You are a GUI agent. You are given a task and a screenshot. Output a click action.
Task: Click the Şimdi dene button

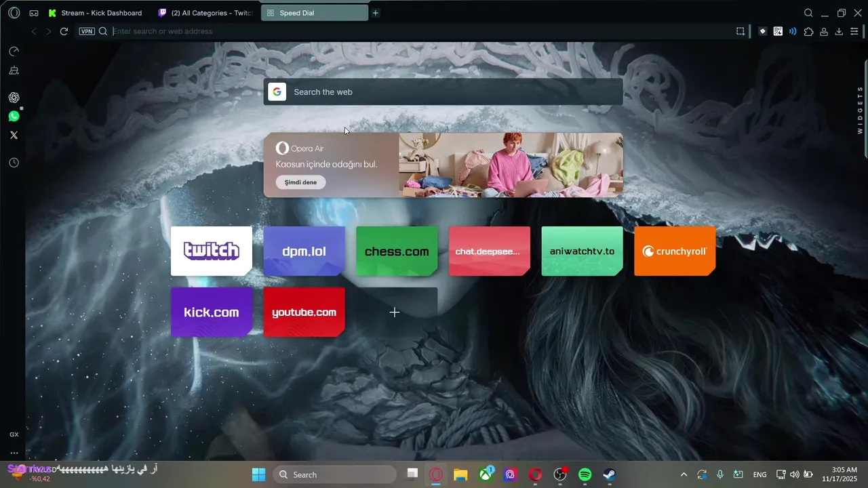pos(300,182)
